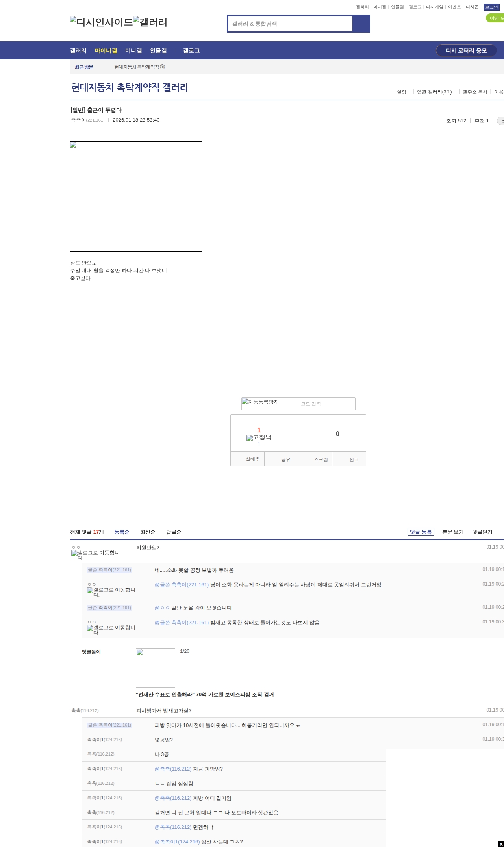This screenshot has height=847, width=504.
Task: Open 마이너갤 in the blue navigation bar
Action: (106, 51)
